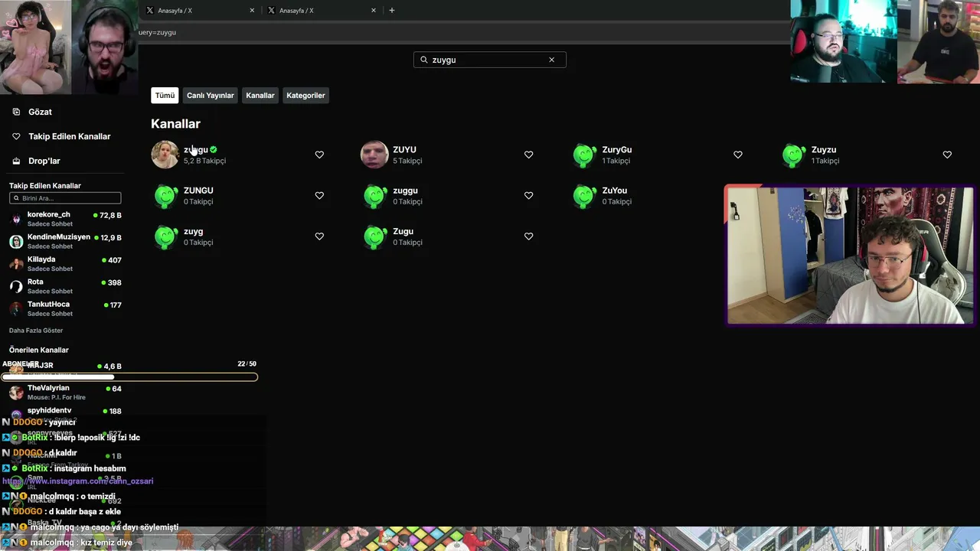The height and width of the screenshot is (551, 980).
Task: Follow ZuryGu with the heart button
Action: 738,155
